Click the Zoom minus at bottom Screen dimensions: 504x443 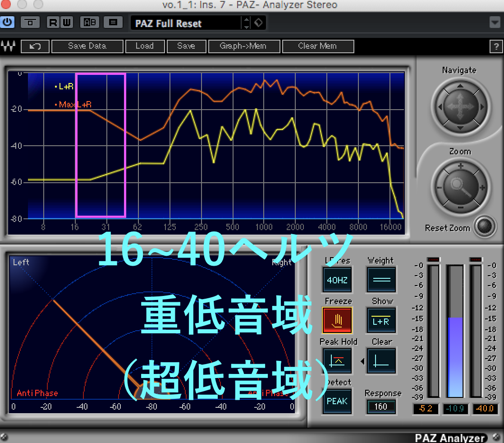coord(461,208)
